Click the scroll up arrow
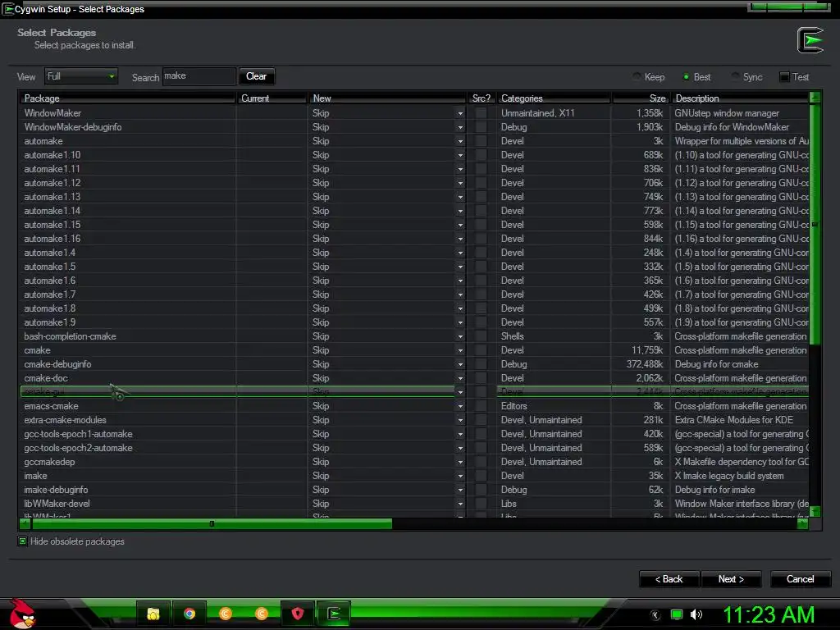The width and height of the screenshot is (840, 630). pos(815,98)
